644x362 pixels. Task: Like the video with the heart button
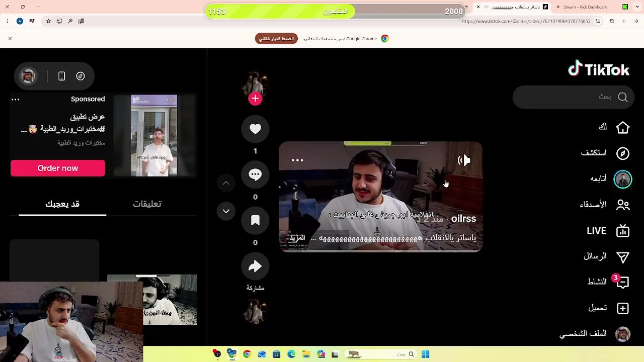pos(255,129)
